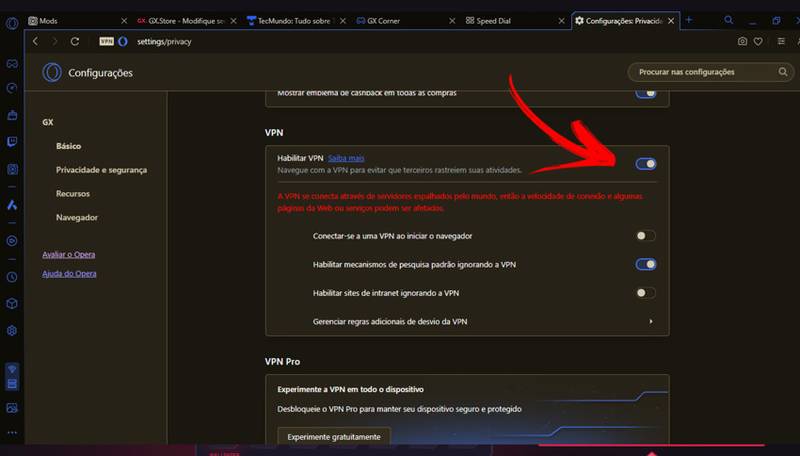This screenshot has width=800, height=456.
Task: Open the three-dots sidebar setup
Action: tap(12, 432)
